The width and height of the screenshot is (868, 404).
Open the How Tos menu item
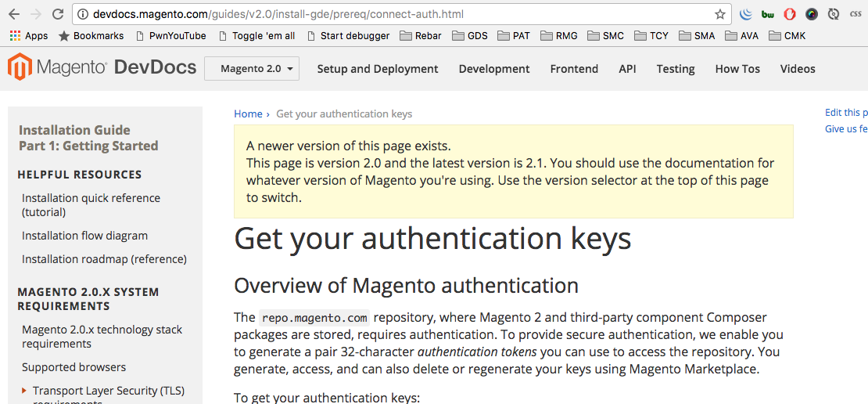pos(737,69)
